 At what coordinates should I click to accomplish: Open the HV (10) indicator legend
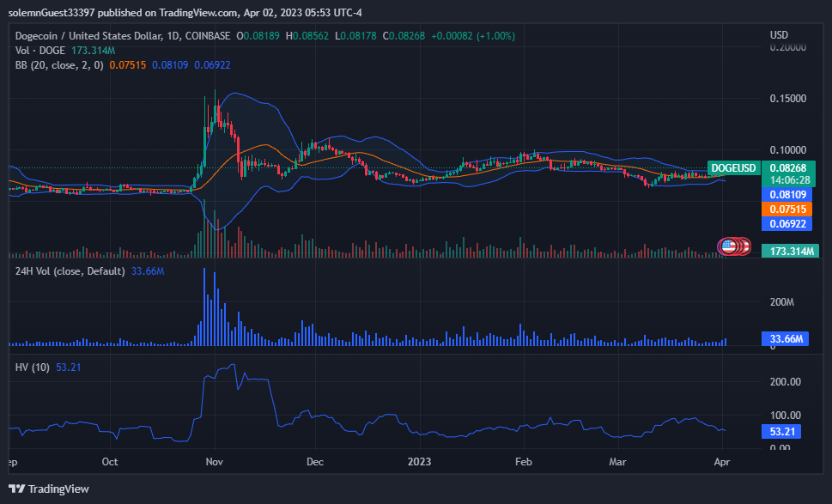point(33,367)
